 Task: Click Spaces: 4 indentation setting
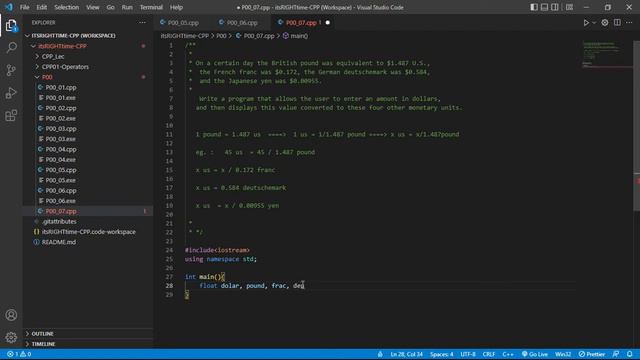coord(441,354)
